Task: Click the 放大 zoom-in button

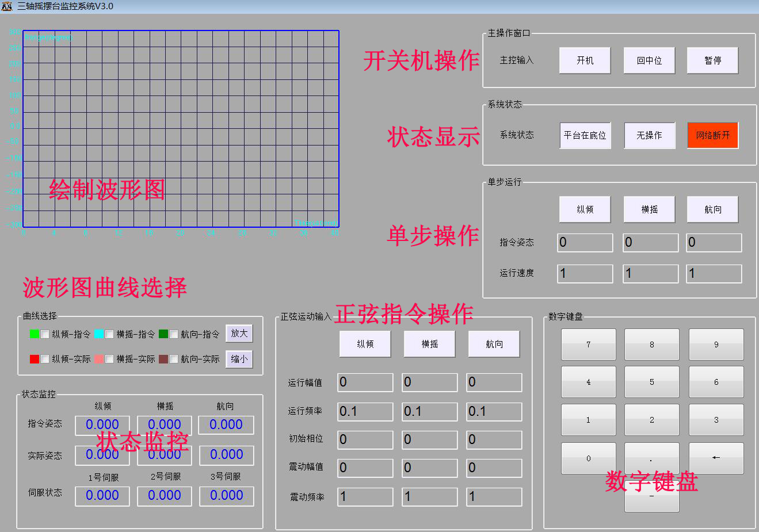Action: pyautogui.click(x=238, y=334)
